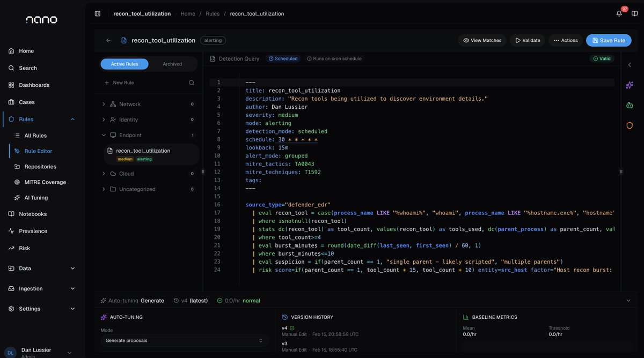Click Generate next to Auto-tuning
The height and width of the screenshot is (358, 644).
point(152,301)
